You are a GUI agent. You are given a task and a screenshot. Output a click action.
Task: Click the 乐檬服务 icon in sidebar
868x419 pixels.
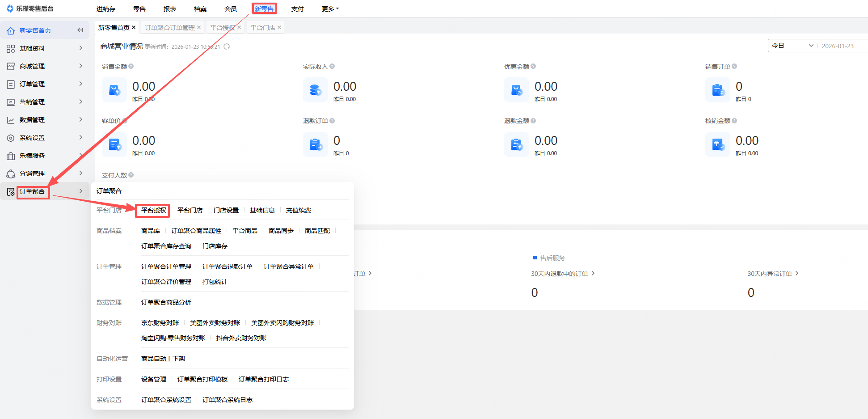point(11,156)
